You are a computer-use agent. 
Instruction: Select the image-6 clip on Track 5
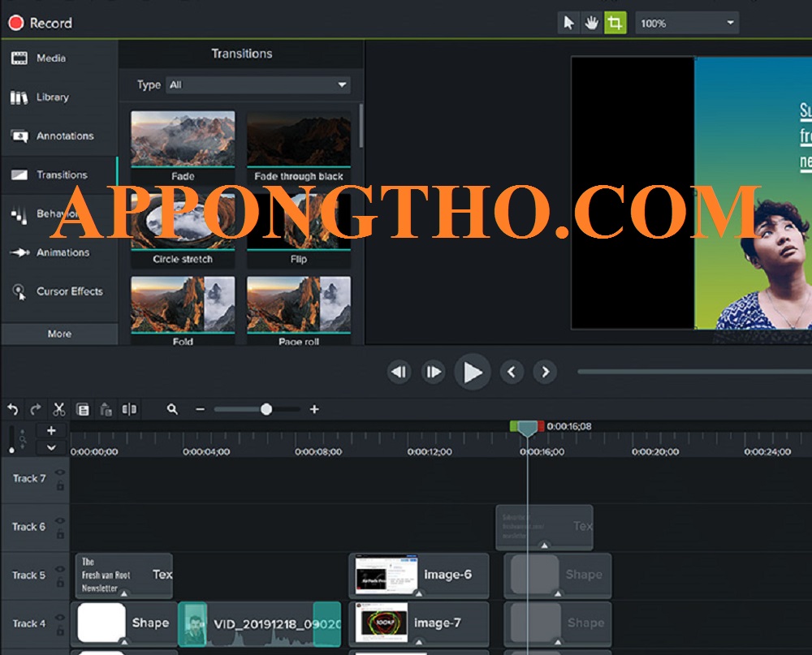point(419,575)
